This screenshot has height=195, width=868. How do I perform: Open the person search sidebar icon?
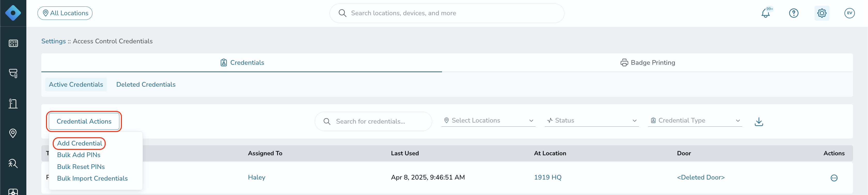coord(13,163)
